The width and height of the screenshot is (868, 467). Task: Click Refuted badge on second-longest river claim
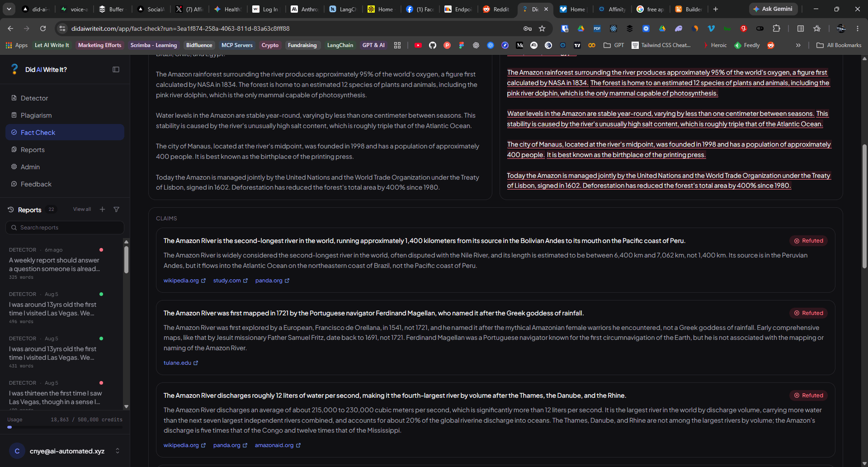point(809,241)
